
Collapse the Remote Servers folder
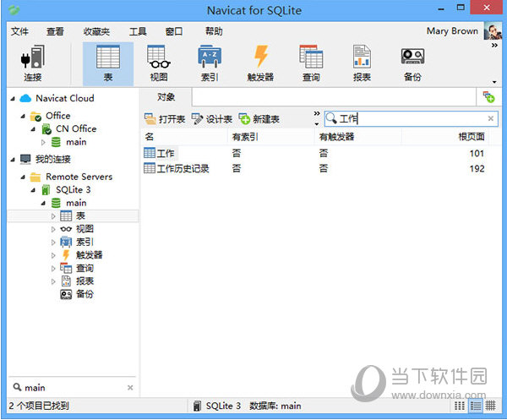(x=23, y=177)
